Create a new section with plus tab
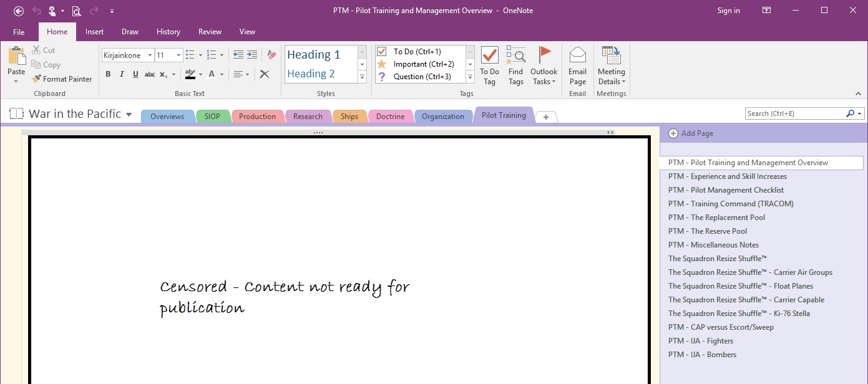The image size is (868, 384). 546,117
